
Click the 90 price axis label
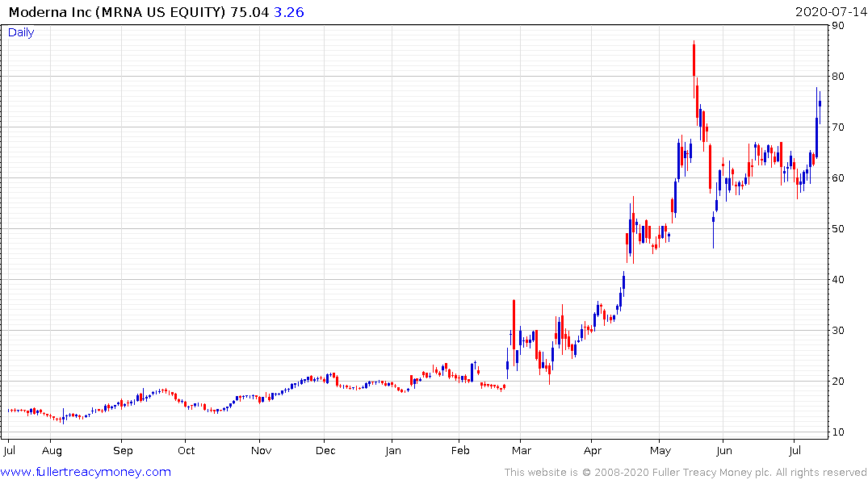click(838, 26)
